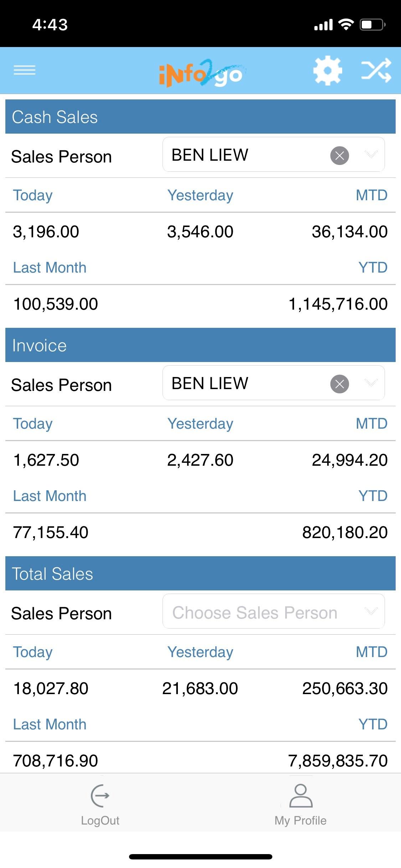The width and height of the screenshot is (401, 868).
Task: Select Cash Sales MTD value 36,134.00
Action: (x=349, y=232)
